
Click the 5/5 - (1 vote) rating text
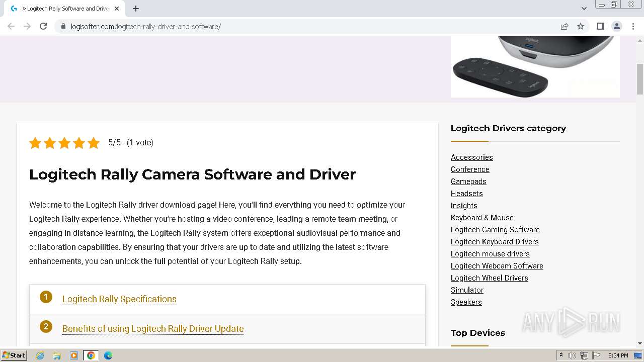tap(131, 143)
